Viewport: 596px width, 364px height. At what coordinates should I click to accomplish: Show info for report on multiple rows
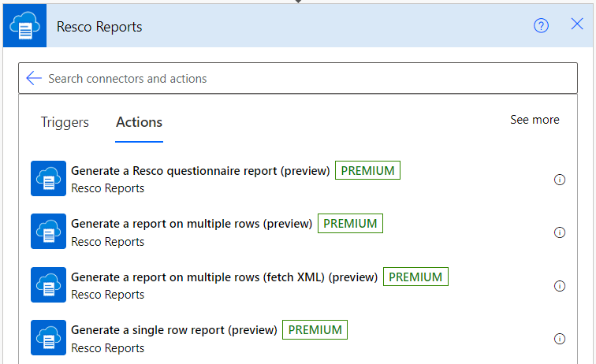pos(560,232)
